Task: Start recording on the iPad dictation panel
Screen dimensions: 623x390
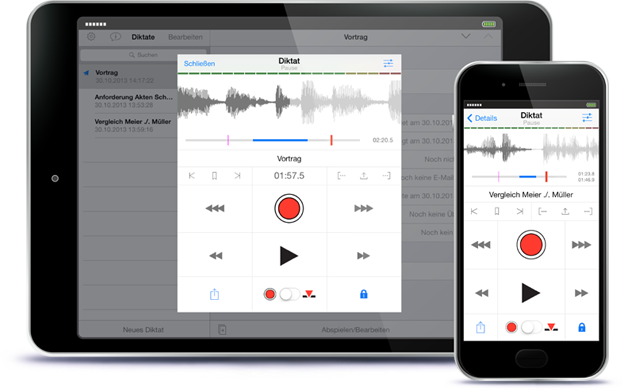Action: [x=289, y=209]
